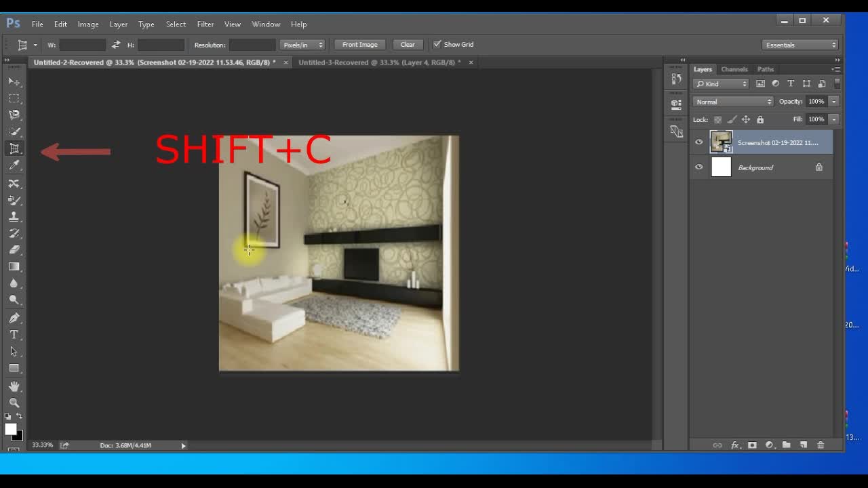Select the Horizontal Type tool
Screen dimensions: 868x488
pyautogui.click(x=14, y=335)
